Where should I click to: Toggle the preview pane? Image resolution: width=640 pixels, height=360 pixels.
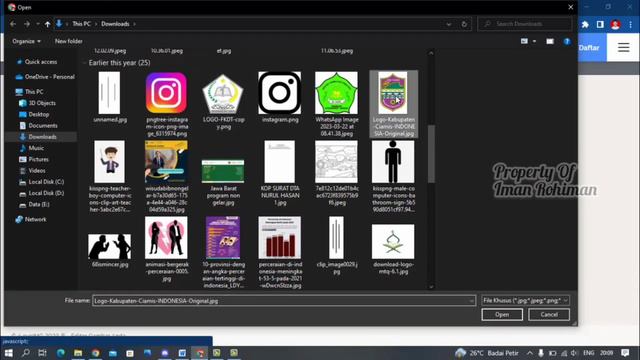pos(550,41)
